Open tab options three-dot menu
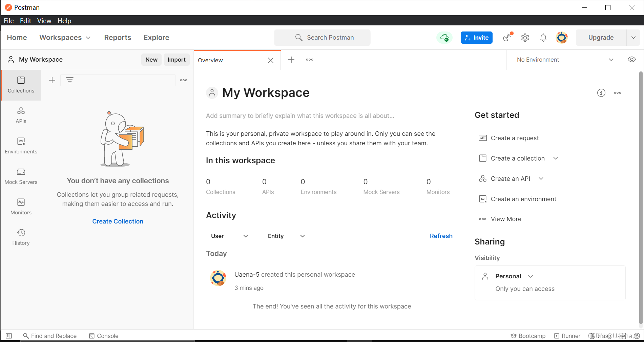 tap(310, 60)
